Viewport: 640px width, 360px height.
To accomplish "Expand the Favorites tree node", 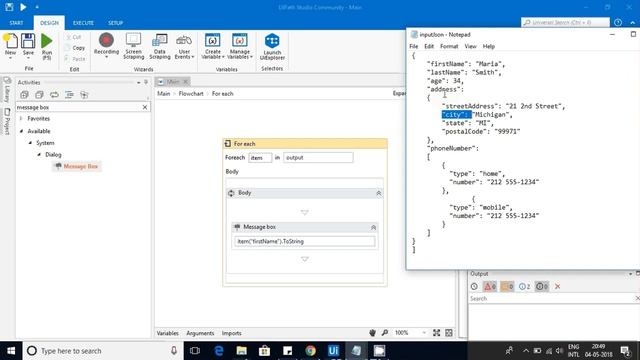I will 21,118.
